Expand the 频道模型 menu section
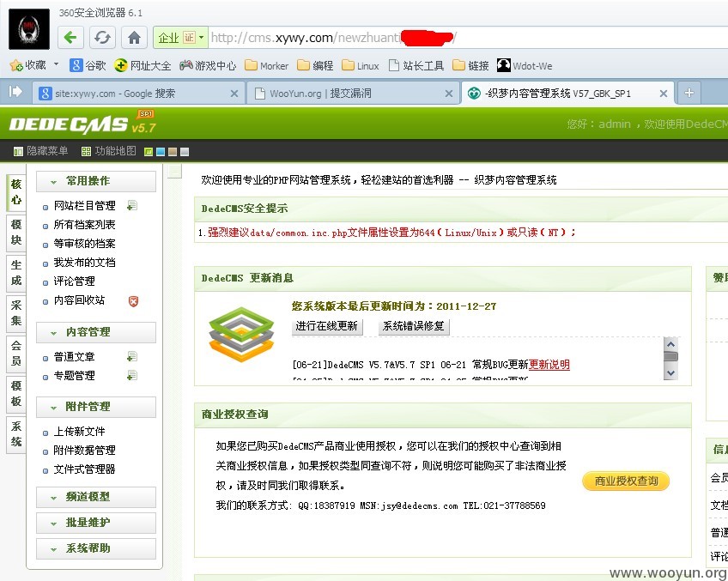728x581 pixels. 96,497
